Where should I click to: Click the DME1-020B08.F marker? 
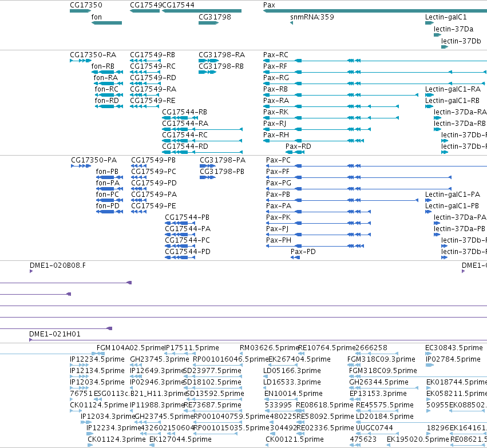(31, 271)
